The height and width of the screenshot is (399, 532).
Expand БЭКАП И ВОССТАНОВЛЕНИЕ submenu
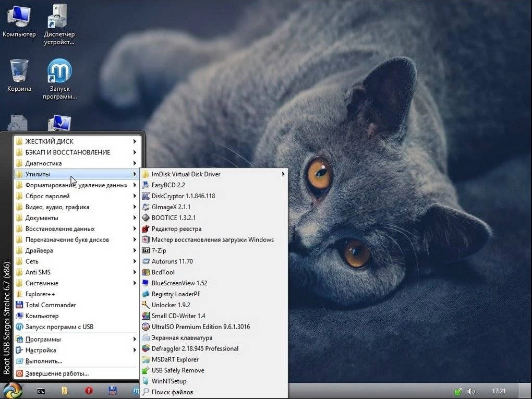pyautogui.click(x=76, y=152)
